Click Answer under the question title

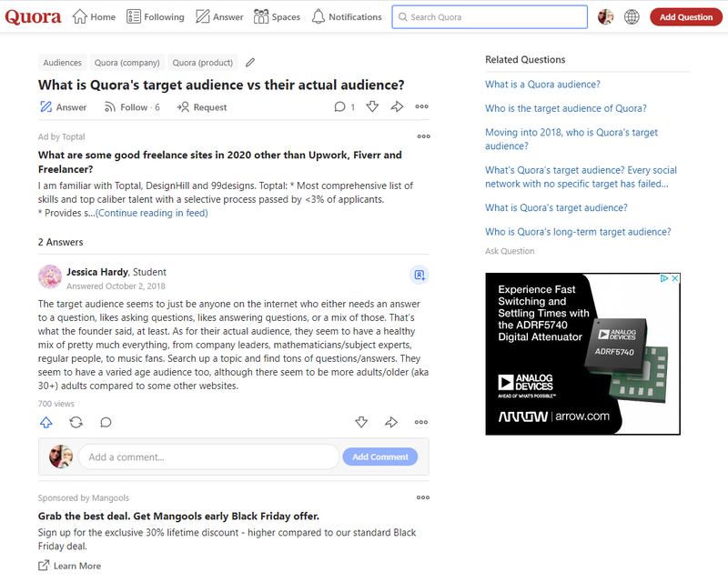(63, 107)
